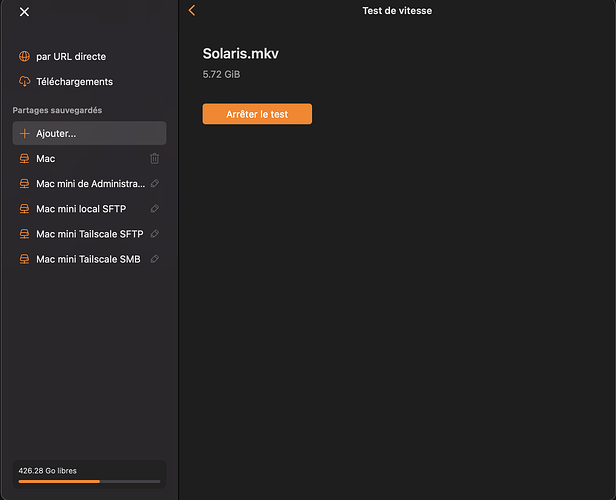Viewport: 616px width, 500px height.
Task: Click the 'Test de vitesse' header title
Action: (x=397, y=11)
